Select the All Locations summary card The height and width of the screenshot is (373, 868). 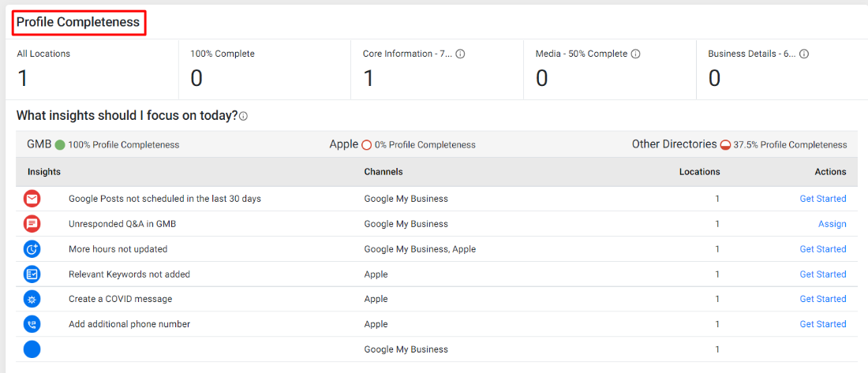click(92, 69)
